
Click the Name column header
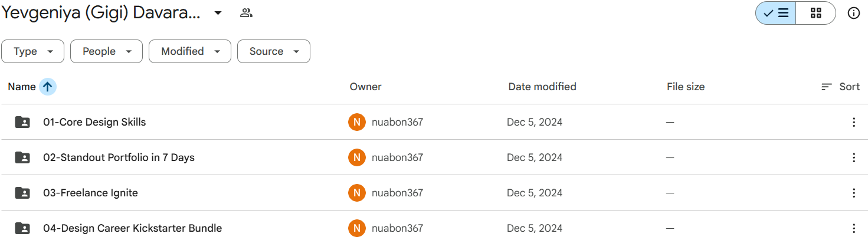tap(22, 87)
